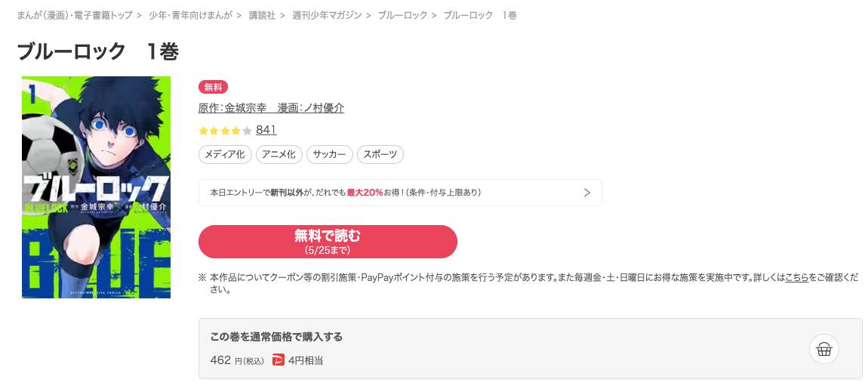Click the red 無料で読む button
Screen dimensions: 868x386
(328, 242)
